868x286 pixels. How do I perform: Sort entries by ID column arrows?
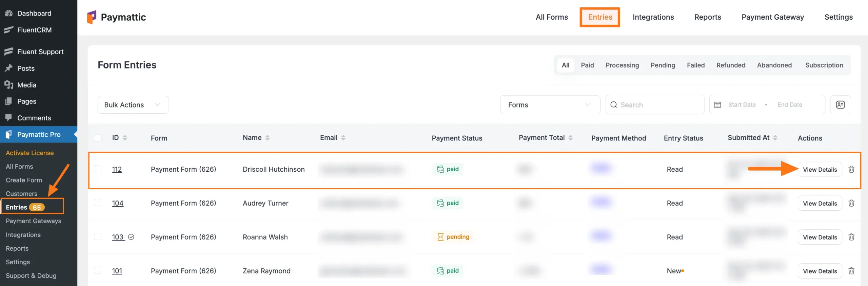[125, 138]
